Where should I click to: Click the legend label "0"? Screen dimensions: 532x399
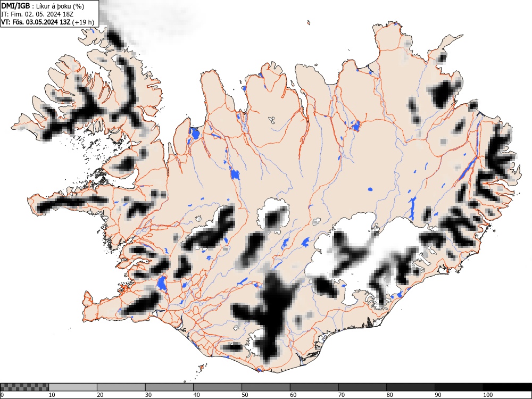2,395
